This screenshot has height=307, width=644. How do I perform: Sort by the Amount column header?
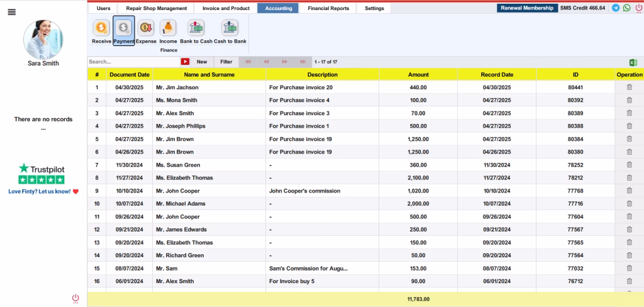point(418,74)
